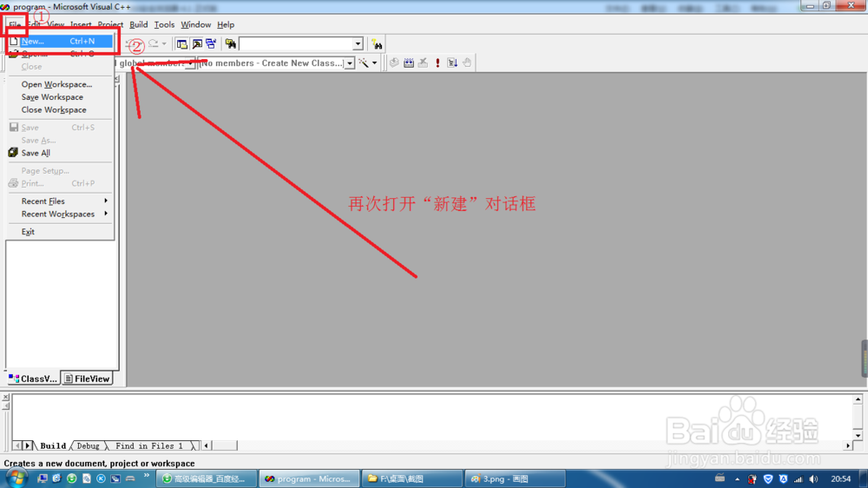The width and height of the screenshot is (868, 488).
Task: Open the Help menu
Action: [x=226, y=24]
